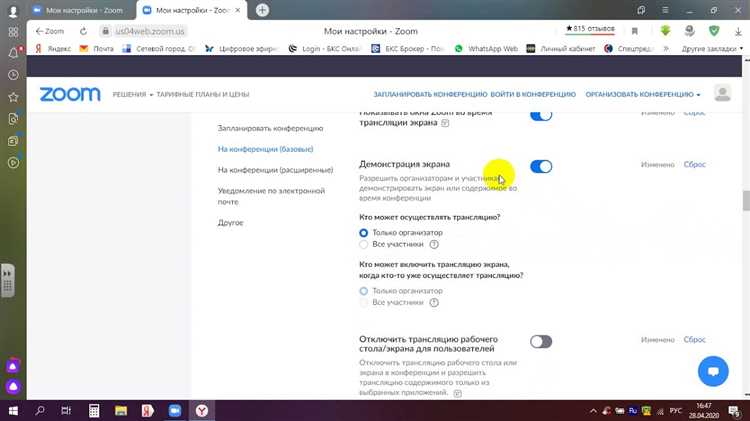Open tableau grid icon in browser sidebar
750x421 pixels.
pos(13,32)
